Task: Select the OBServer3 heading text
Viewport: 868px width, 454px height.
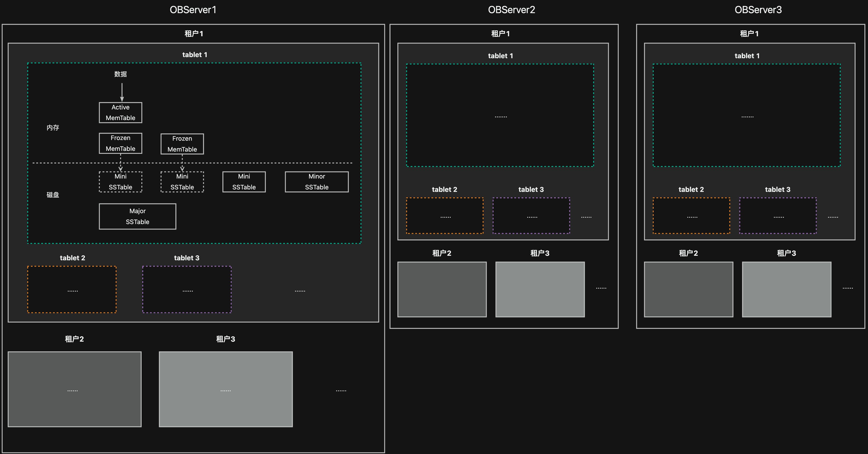Action: click(x=758, y=10)
